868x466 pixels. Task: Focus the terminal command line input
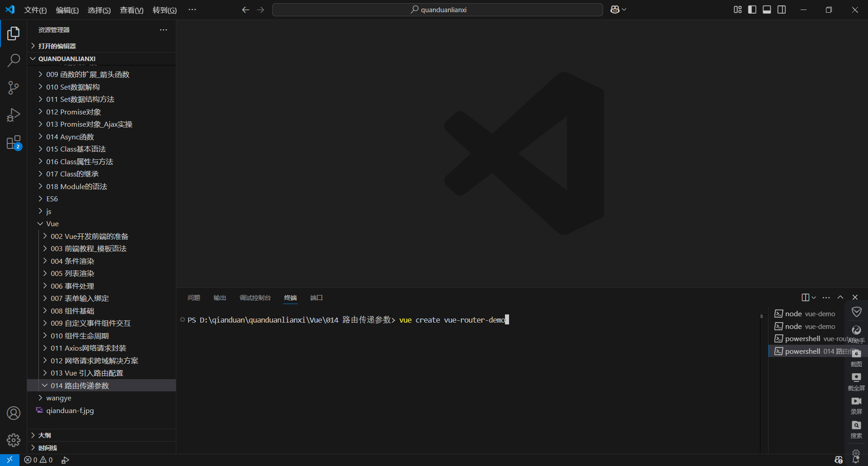click(452, 320)
